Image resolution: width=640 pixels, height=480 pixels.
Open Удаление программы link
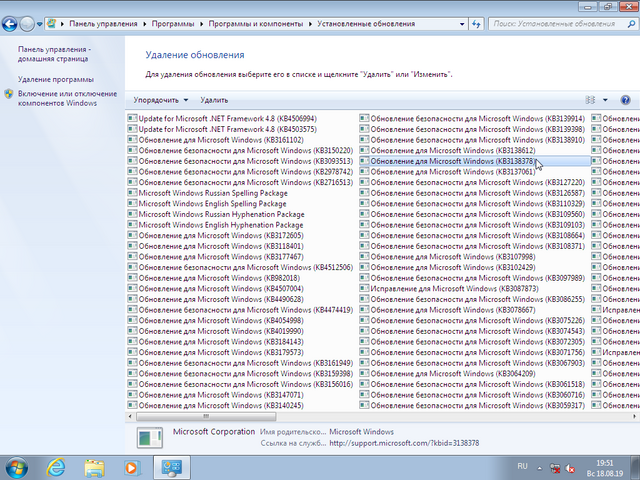[x=56, y=79]
